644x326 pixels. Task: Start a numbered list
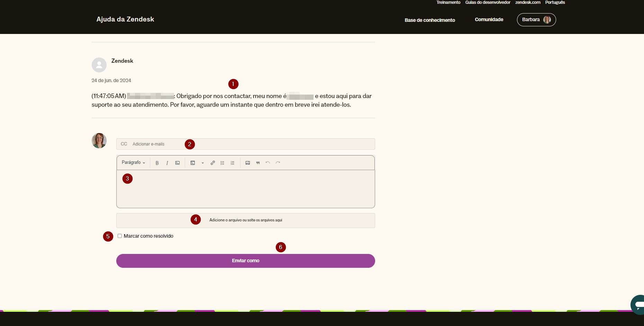[233, 163]
